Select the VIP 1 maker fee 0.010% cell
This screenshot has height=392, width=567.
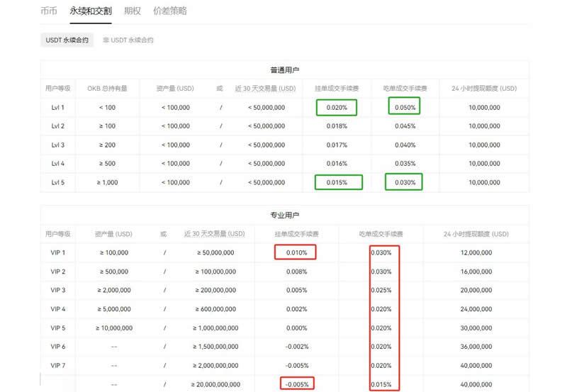pyautogui.click(x=296, y=253)
